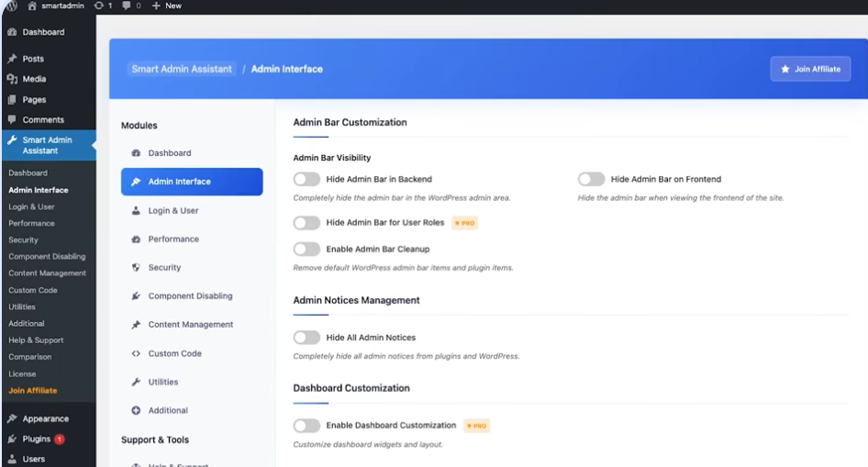Toggle Hide Admin Bar in Backend
The width and height of the screenshot is (868, 467).
coord(306,179)
